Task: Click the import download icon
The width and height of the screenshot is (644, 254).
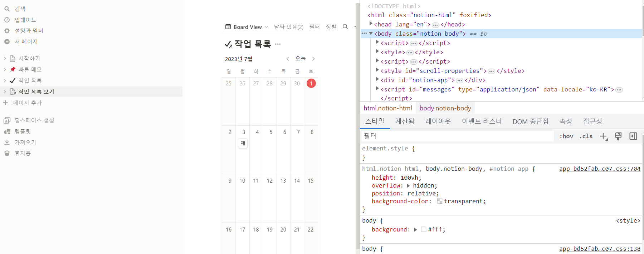Action: pyautogui.click(x=7, y=142)
